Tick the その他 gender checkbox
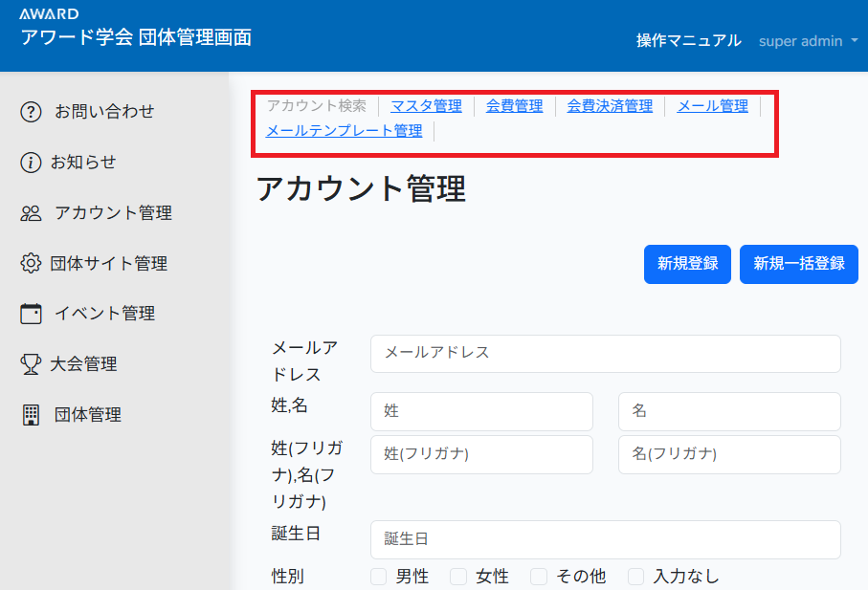Viewport: 868px width, 590px height. 539,577
